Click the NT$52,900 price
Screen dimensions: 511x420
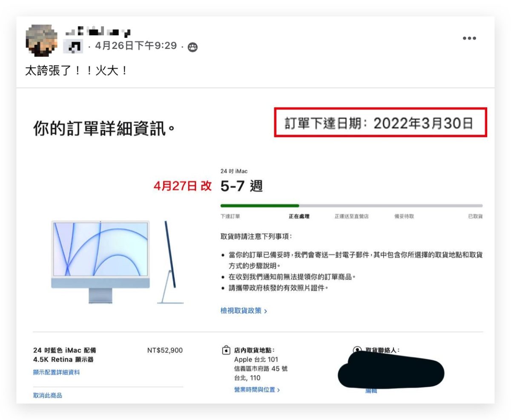tap(165, 351)
